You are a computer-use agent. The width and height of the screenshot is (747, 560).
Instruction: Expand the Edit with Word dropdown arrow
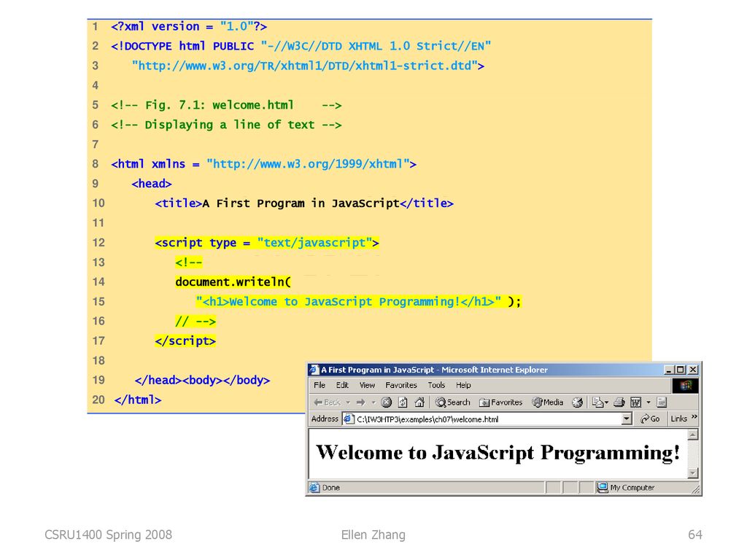[649, 402]
